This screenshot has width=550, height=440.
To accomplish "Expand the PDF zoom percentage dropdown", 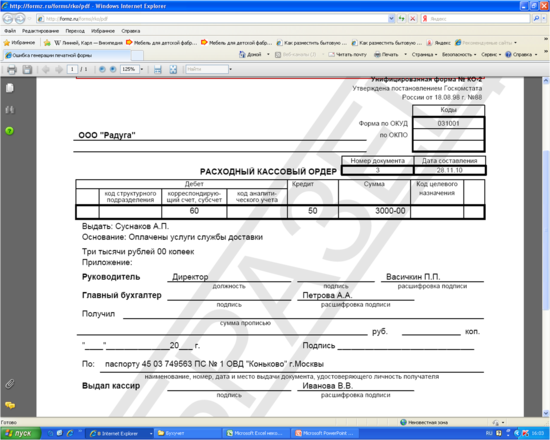I will coord(142,69).
